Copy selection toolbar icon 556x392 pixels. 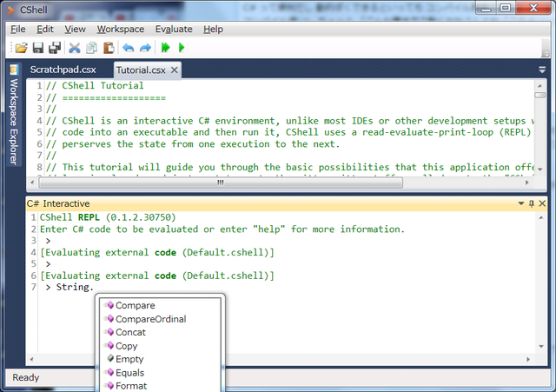[92, 48]
